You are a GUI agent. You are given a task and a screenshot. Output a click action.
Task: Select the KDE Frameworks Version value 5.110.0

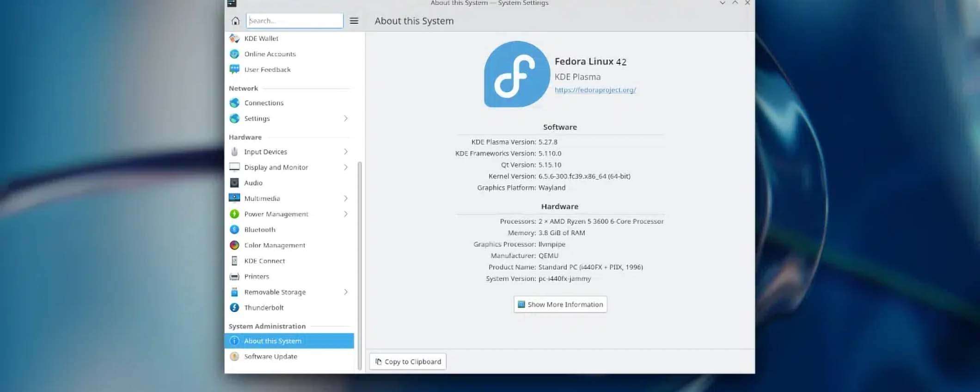click(550, 153)
